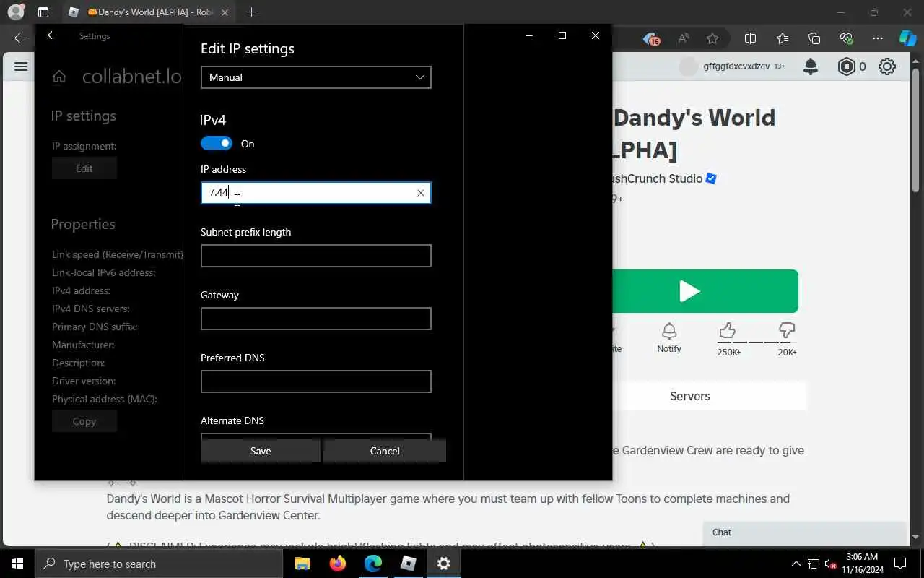Open the IP assignment mode dropdown showing Manual
Viewport: 924px width, 578px height.
point(315,77)
